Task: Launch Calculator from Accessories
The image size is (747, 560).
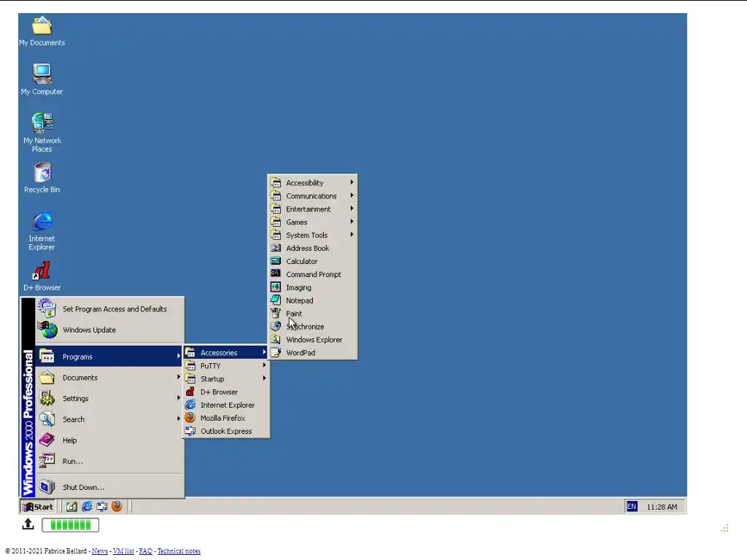Action: pyautogui.click(x=312, y=262)
